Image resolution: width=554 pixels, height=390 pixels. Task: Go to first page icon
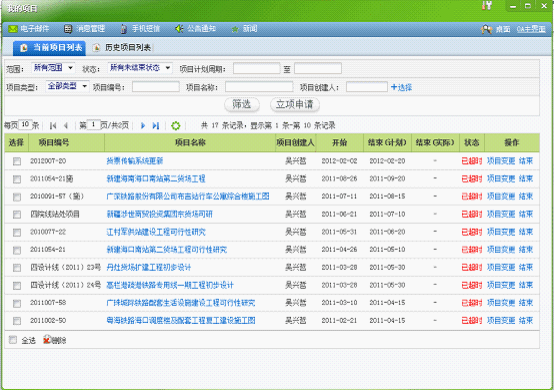[x=53, y=125]
